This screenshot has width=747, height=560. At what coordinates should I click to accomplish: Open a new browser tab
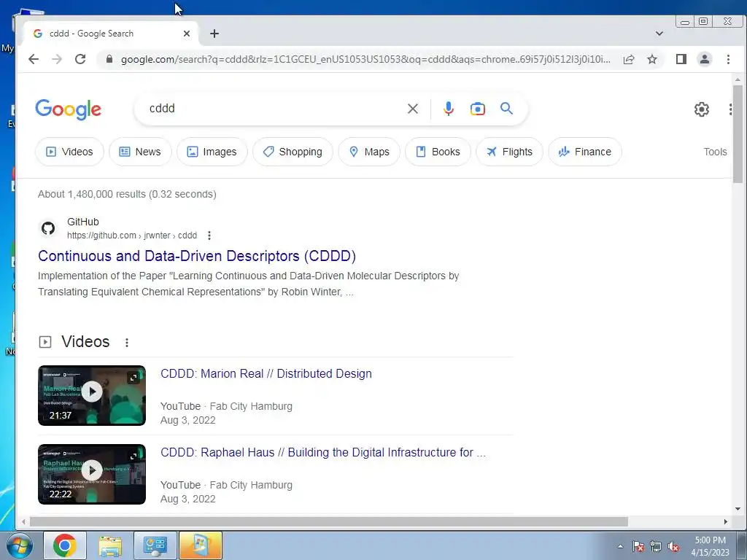point(214,34)
